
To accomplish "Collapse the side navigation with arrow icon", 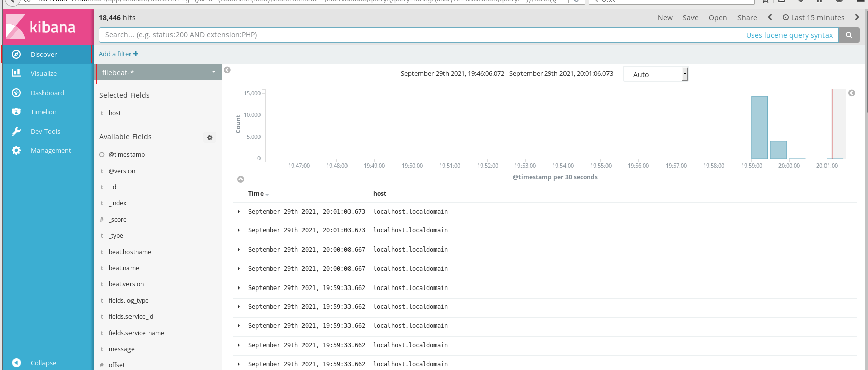I will pyautogui.click(x=16, y=363).
